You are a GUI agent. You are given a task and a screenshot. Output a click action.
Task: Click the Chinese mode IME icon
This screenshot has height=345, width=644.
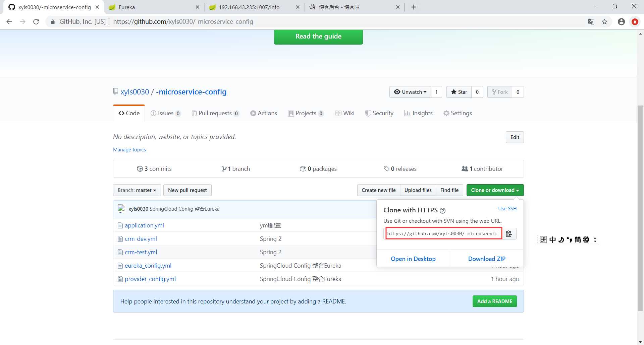pos(552,239)
